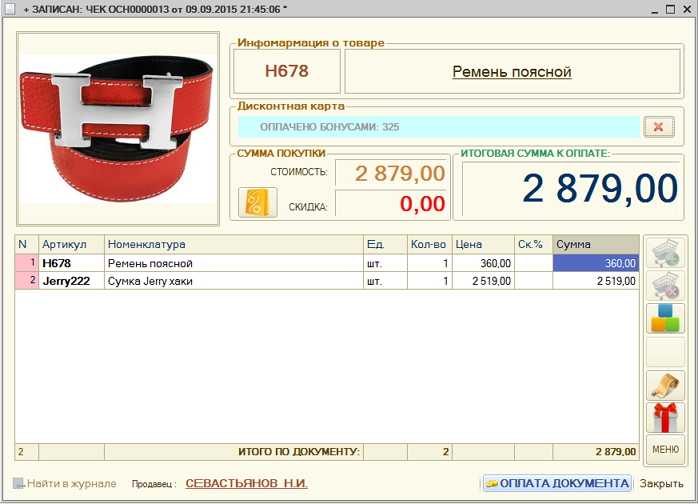The image size is (698, 504).
Task: Open seller link СЕВАСТЬЯНОВ Н.И.
Action: [247, 483]
